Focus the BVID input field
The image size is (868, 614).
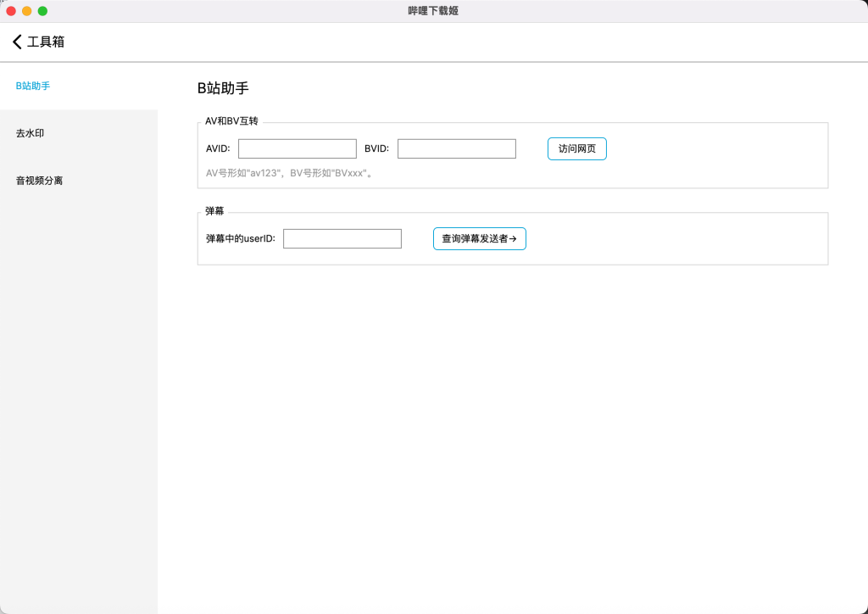457,149
